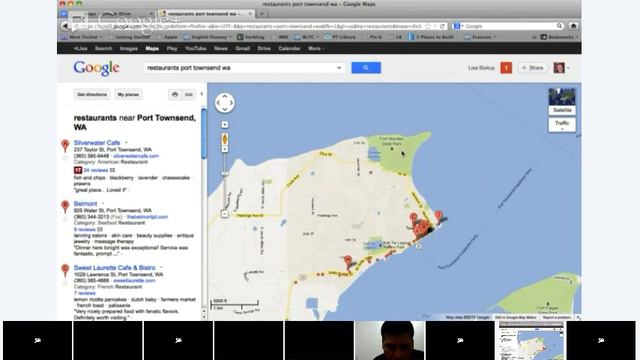Open Gmail in Google top bar
The height and width of the screenshot is (360, 640).
click(242, 49)
